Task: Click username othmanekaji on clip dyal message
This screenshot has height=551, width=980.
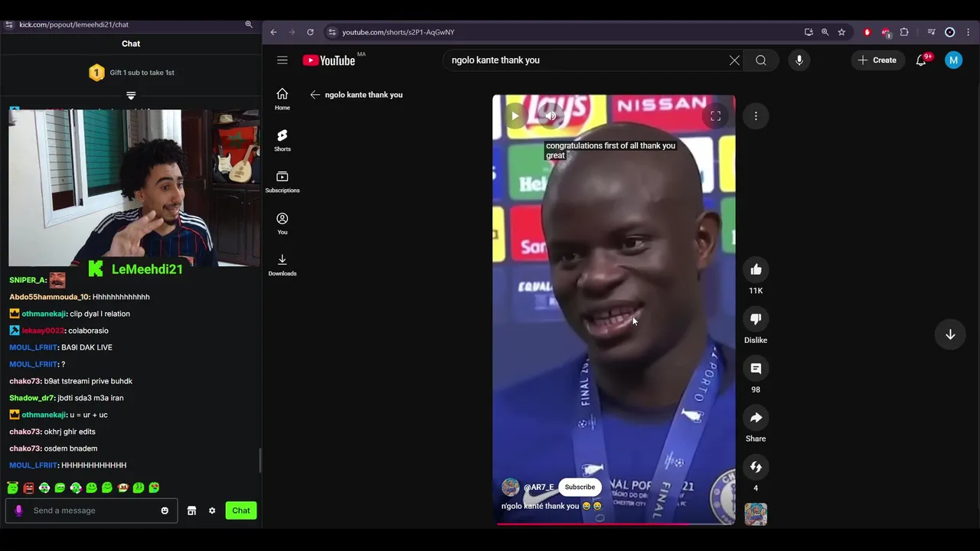Action: click(43, 314)
